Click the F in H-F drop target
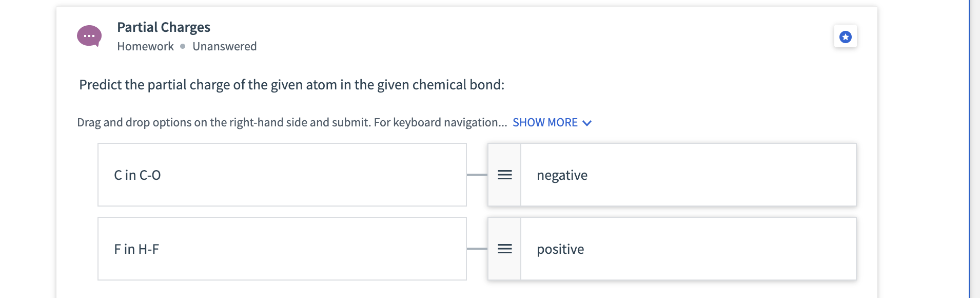Viewport: 980px width, 298px height. pyautogui.click(x=282, y=249)
